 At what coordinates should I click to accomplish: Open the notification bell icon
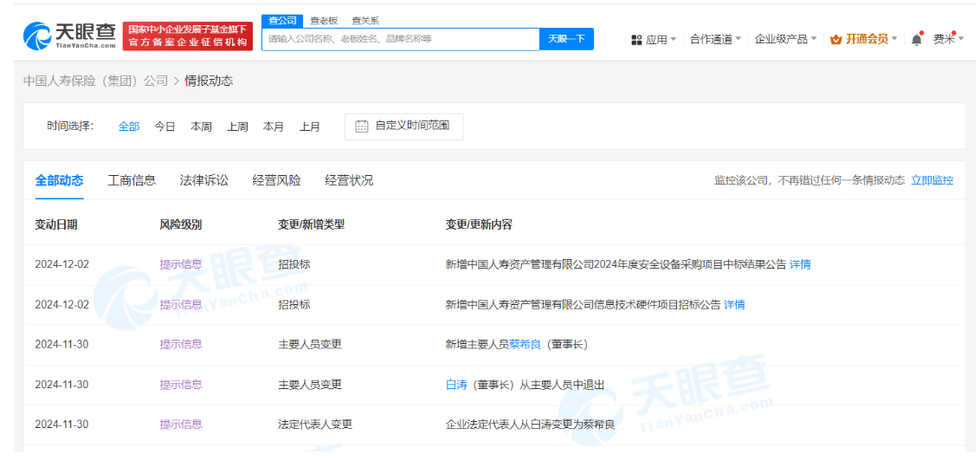[916, 39]
